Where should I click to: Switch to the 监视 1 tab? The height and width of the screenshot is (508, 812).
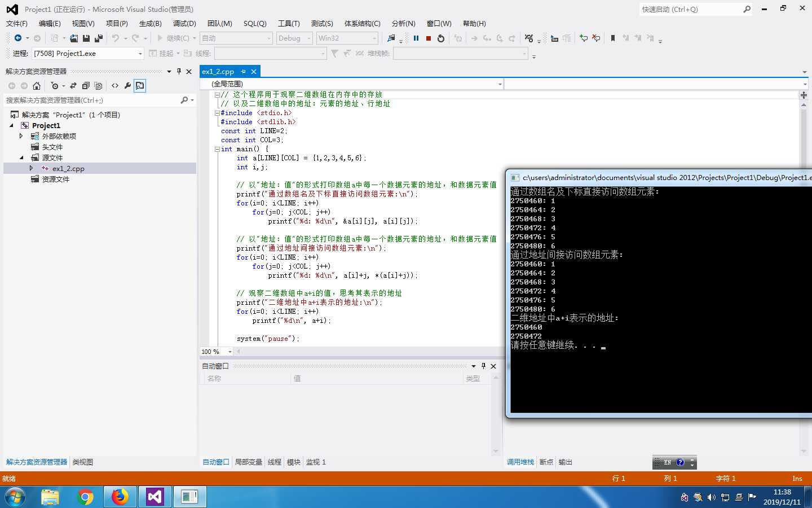(x=316, y=462)
